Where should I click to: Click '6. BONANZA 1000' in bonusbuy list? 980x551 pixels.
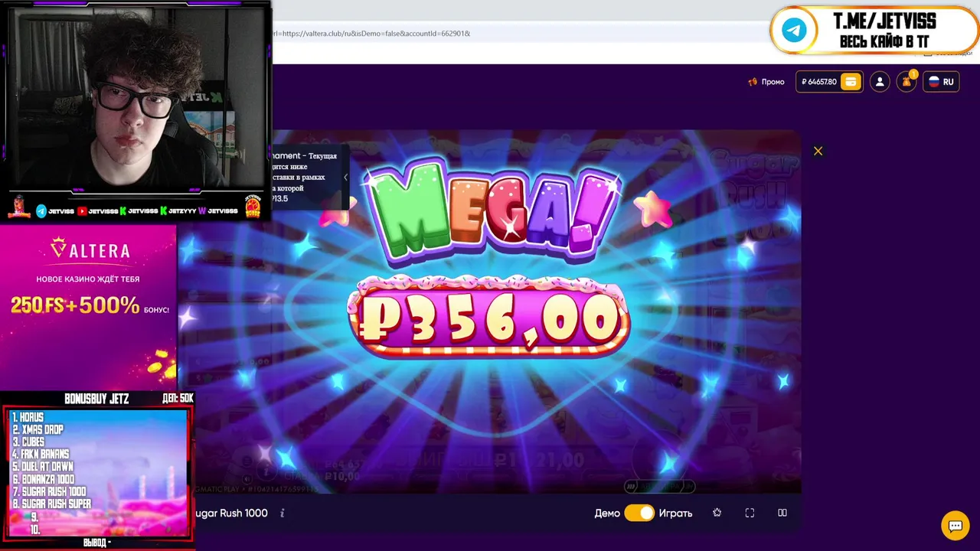point(43,479)
